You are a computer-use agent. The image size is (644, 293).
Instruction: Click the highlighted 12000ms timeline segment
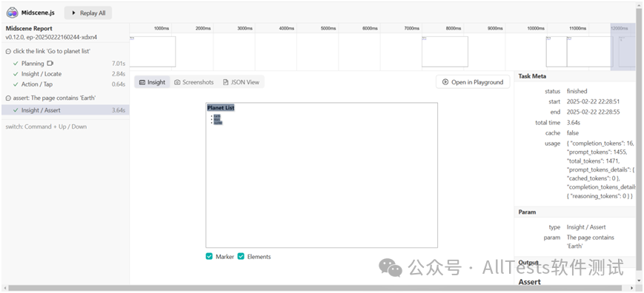tap(623, 47)
